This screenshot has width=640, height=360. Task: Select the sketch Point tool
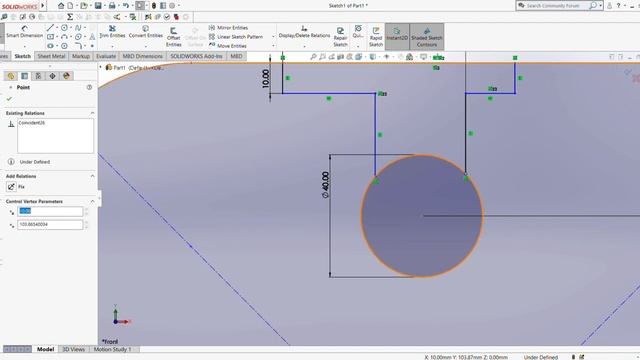pyautogui.click(x=92, y=46)
